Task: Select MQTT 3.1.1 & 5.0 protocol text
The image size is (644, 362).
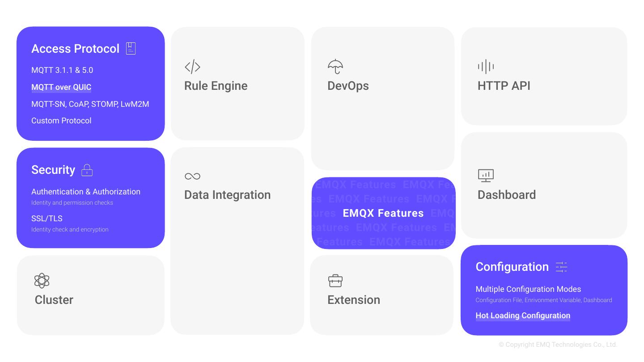Action: point(62,70)
